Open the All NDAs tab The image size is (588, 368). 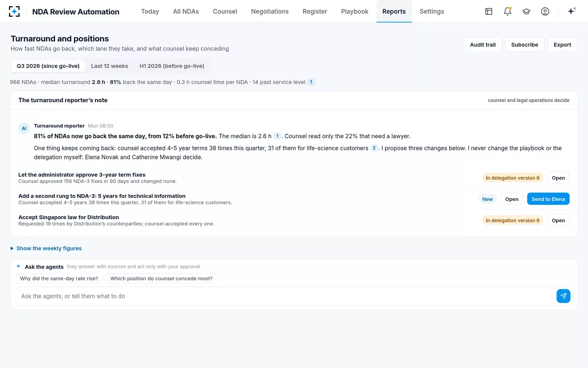(x=186, y=11)
